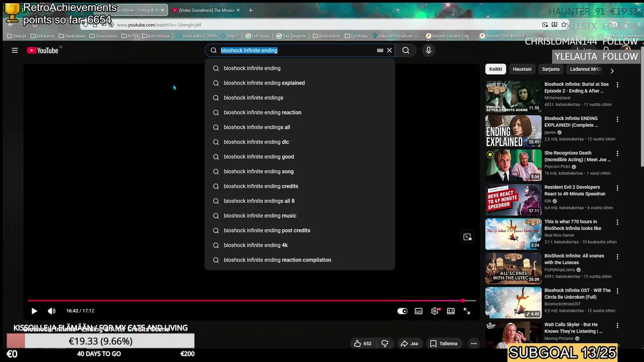Open options menu for ENDING EXPLAINED video
644x362 pixels.
pyautogui.click(x=617, y=120)
